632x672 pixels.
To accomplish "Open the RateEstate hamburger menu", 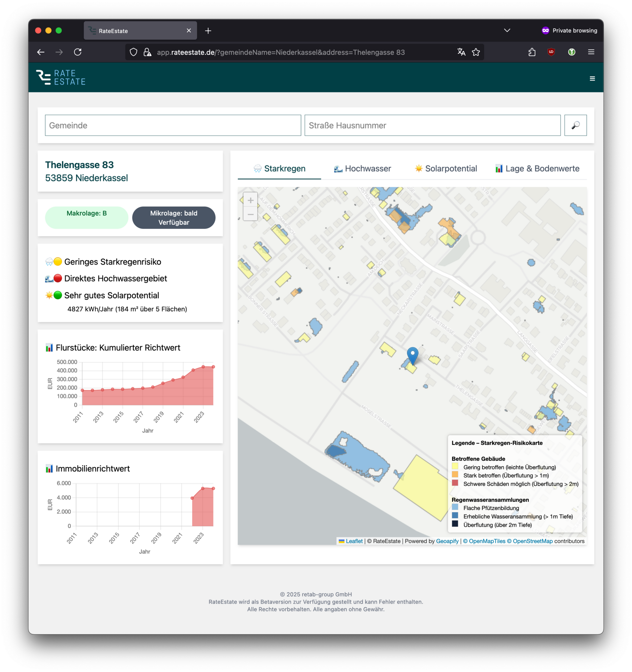I will tap(592, 79).
